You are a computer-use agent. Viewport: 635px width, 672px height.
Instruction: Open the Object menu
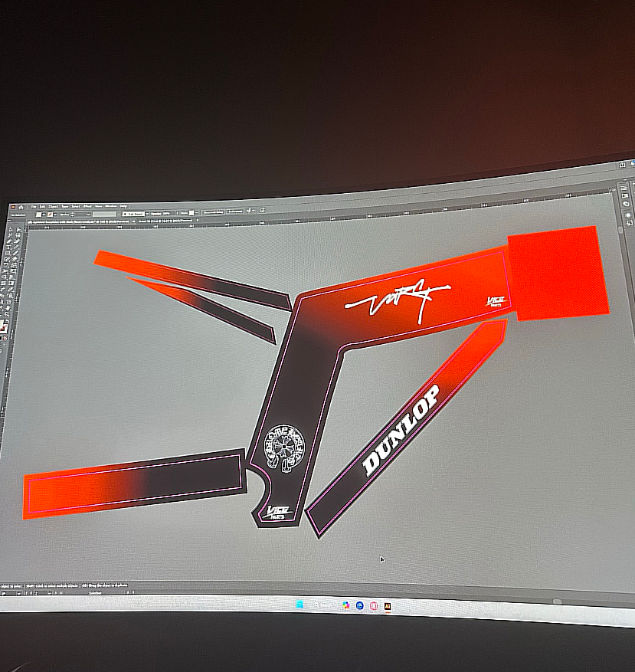pyautogui.click(x=53, y=207)
